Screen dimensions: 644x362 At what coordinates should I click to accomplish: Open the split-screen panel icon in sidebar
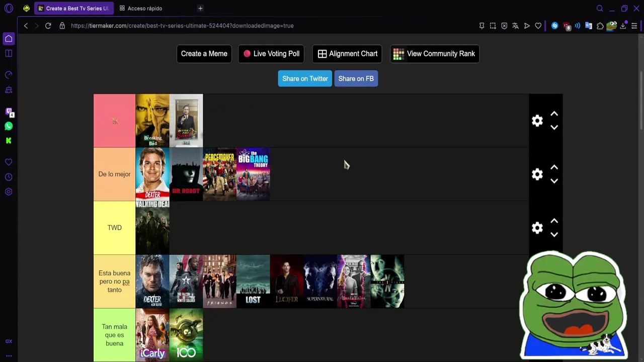pos(9,53)
